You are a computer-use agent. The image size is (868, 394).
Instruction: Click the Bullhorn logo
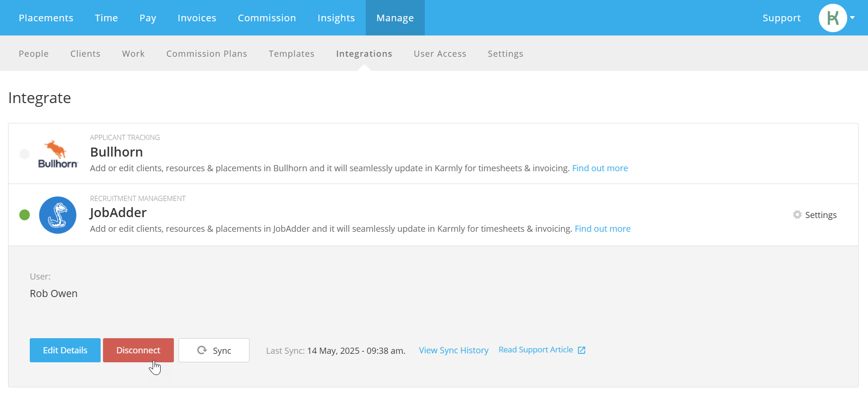pyautogui.click(x=58, y=154)
